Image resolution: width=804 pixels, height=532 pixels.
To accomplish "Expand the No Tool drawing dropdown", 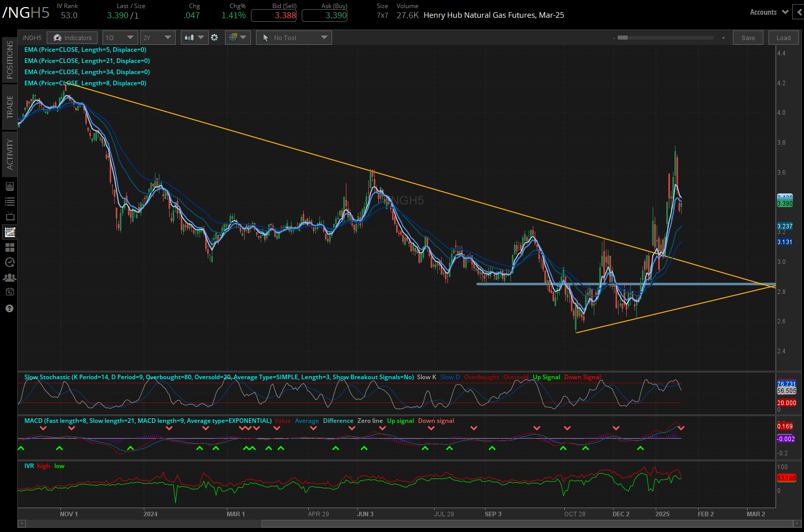I will [294, 38].
